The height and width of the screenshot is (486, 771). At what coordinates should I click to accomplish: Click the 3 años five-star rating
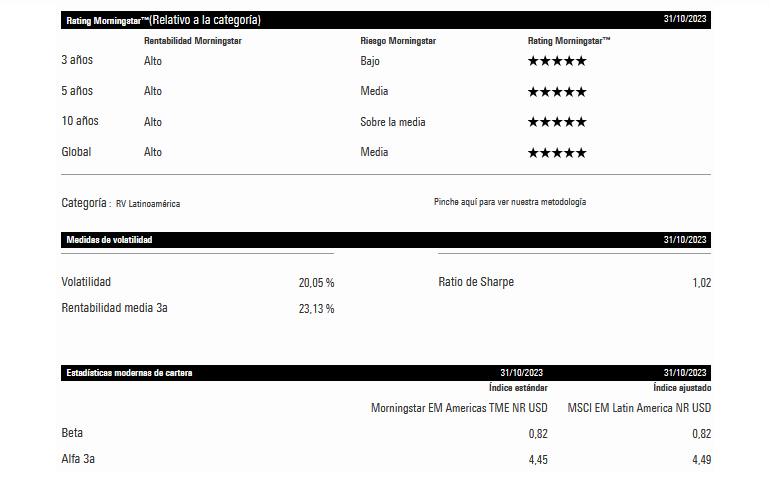click(x=557, y=61)
